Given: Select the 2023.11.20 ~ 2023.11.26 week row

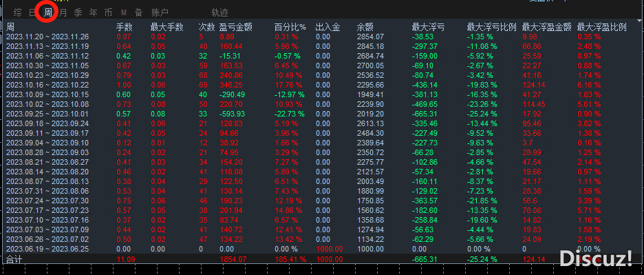Looking at the screenshot, I should point(322,37).
